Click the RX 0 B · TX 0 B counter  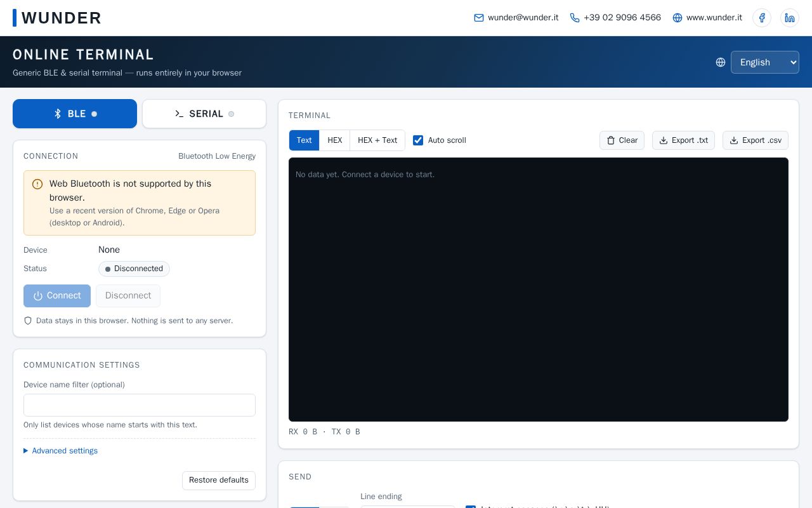[324, 432]
